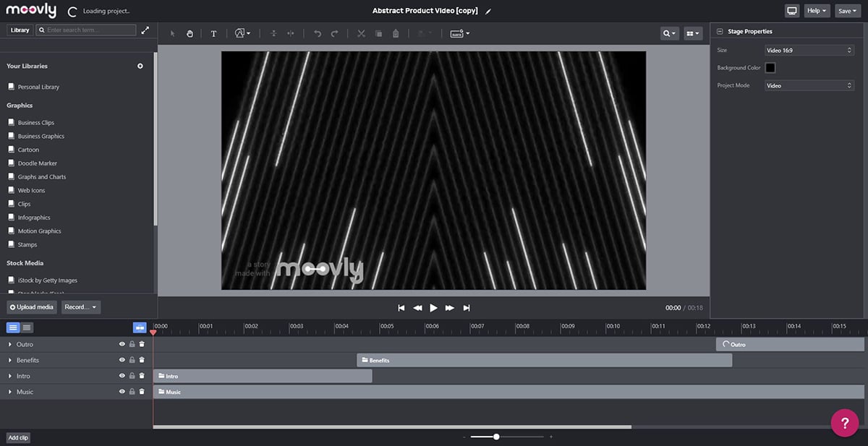The width and height of the screenshot is (868, 446).
Task: Expand the Outro layer in timeline
Action: [x=10, y=345]
